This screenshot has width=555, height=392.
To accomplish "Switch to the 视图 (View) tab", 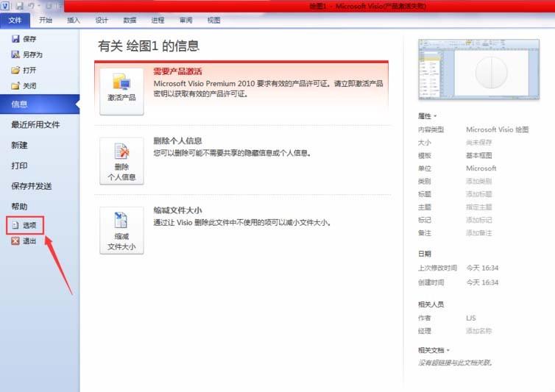I will 213,20.
